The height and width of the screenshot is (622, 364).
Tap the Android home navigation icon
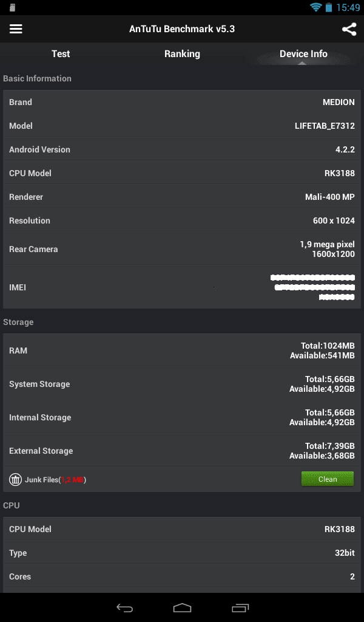point(182,607)
